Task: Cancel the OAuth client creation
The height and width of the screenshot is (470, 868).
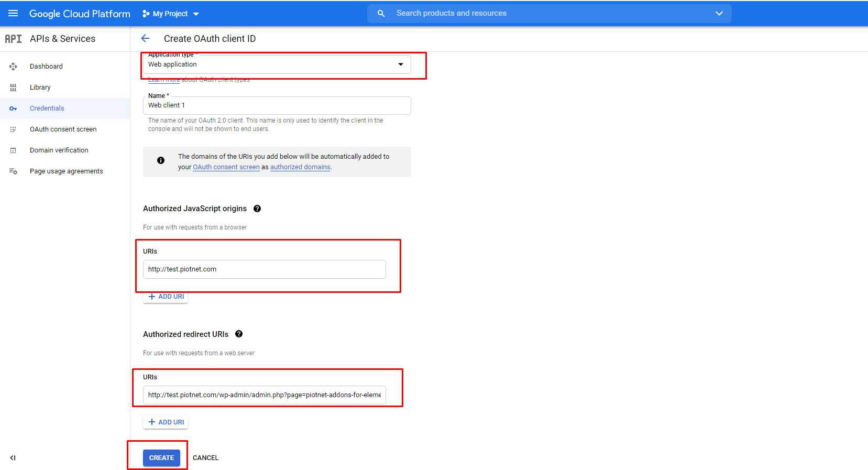Action: coord(205,457)
